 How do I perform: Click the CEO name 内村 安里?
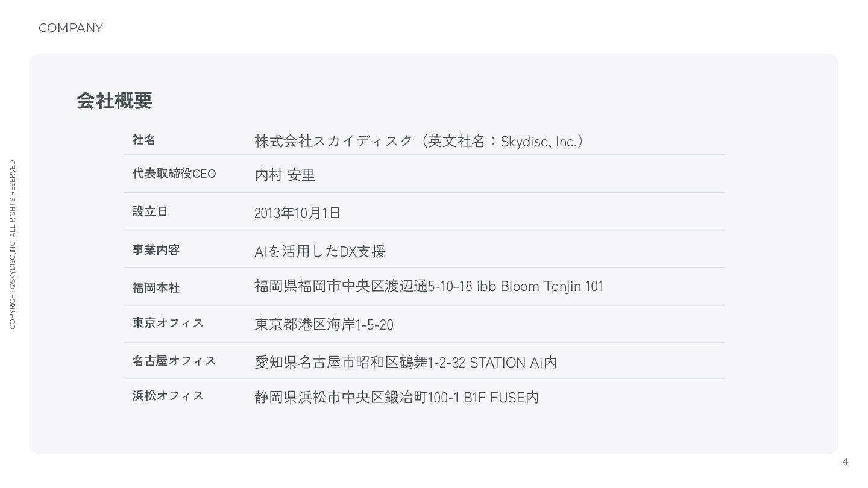coord(285,175)
